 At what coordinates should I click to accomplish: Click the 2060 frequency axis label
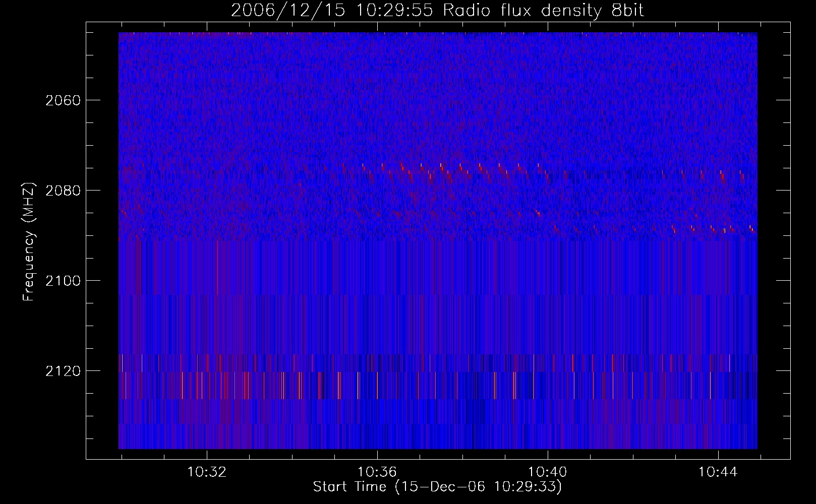(x=63, y=100)
